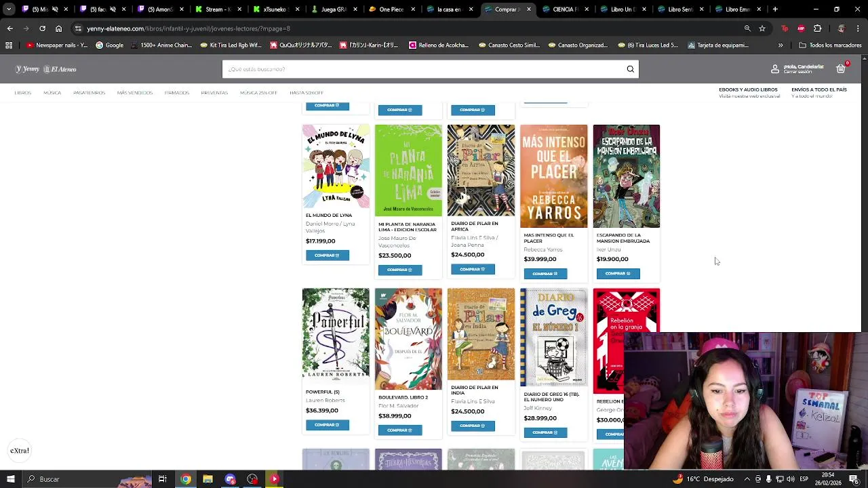Open the Google bookmark

[109, 45]
